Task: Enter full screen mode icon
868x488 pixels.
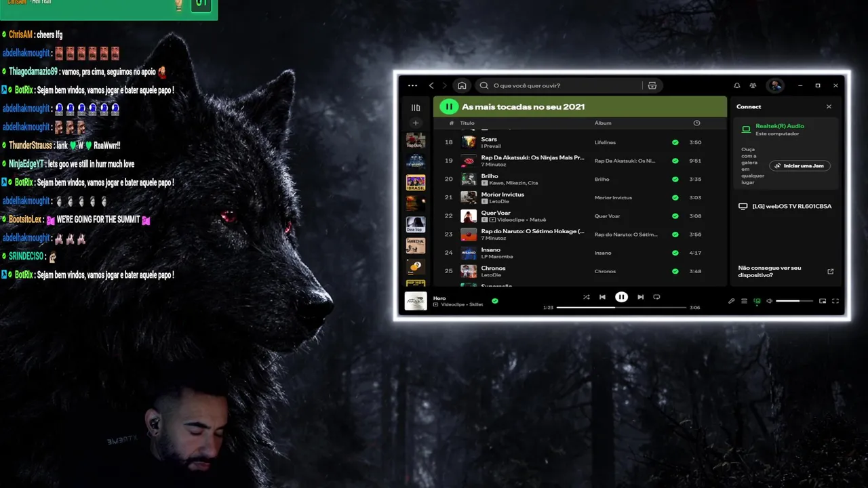Action: point(835,301)
